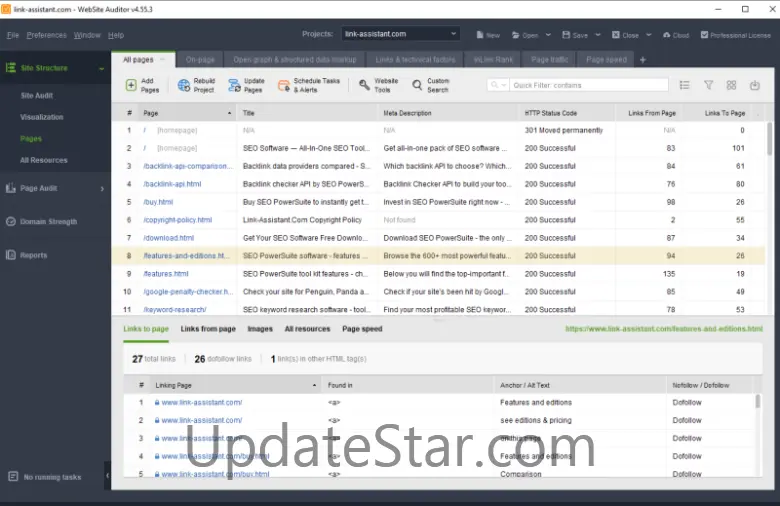Click the pages table vertical scrollbar
Screen dimensions: 780x506
[770, 139]
